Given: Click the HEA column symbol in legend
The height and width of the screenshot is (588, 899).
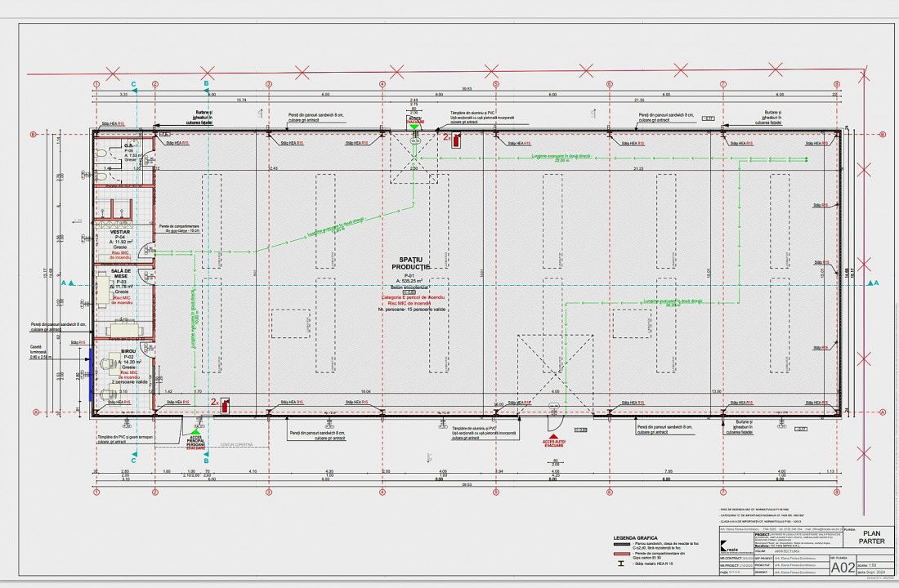Looking at the screenshot, I should pos(621,563).
